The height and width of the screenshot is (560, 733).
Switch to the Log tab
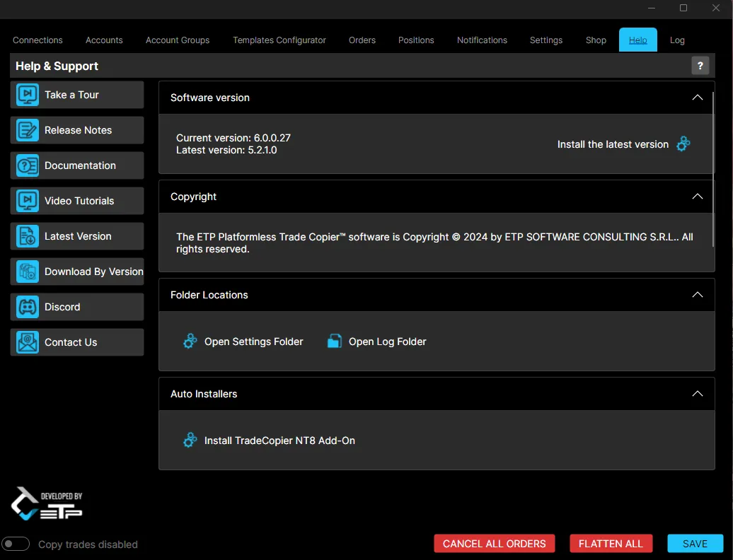click(677, 40)
